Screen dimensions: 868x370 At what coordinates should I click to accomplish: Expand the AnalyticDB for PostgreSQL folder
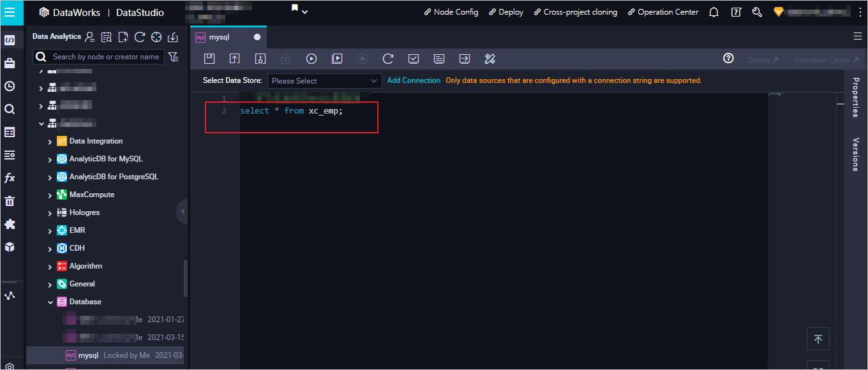[50, 177]
